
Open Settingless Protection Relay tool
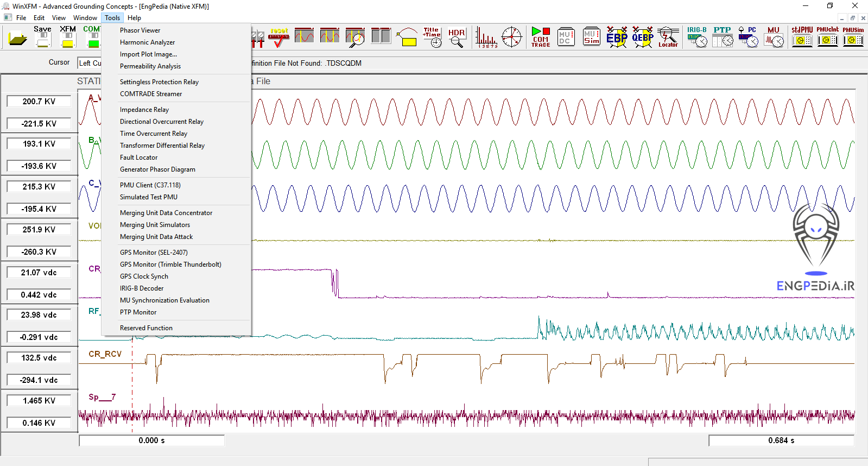pos(176,82)
